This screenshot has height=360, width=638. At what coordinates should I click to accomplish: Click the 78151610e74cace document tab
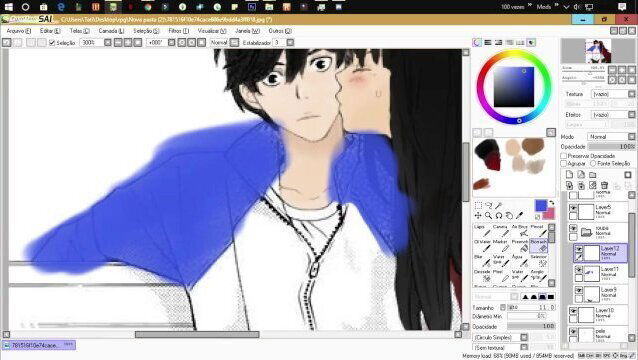(39, 345)
